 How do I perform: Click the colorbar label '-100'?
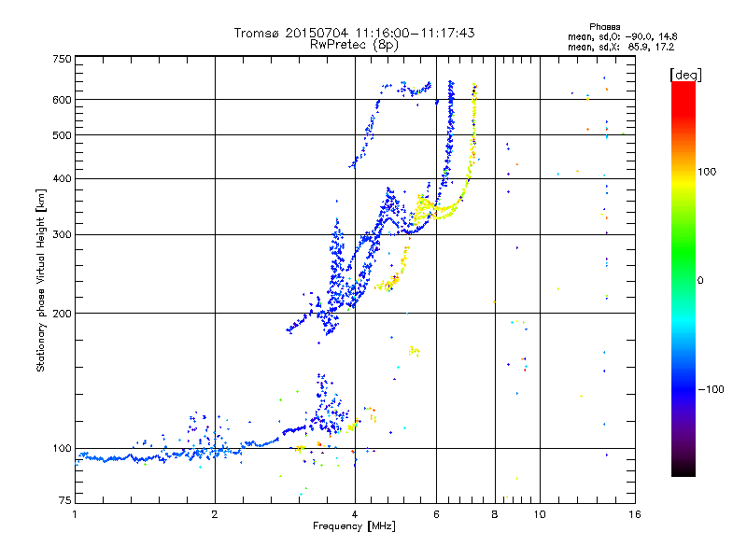(x=711, y=389)
